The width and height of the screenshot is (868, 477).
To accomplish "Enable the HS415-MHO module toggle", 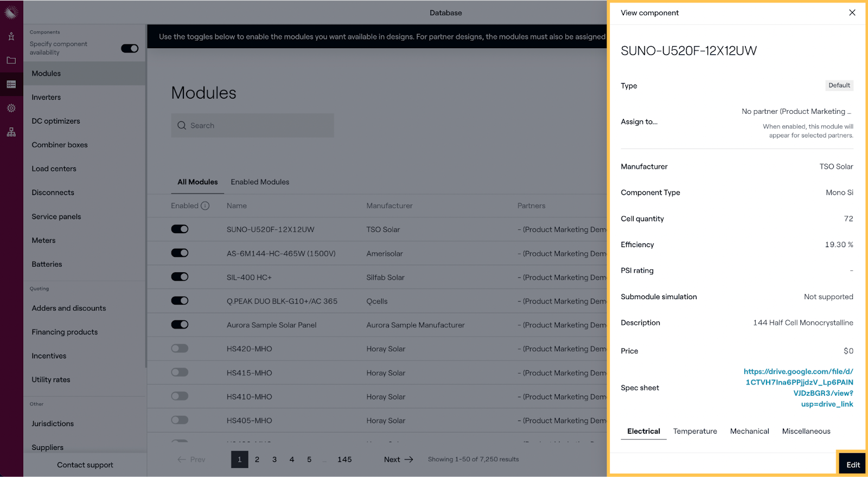I will pos(180,372).
